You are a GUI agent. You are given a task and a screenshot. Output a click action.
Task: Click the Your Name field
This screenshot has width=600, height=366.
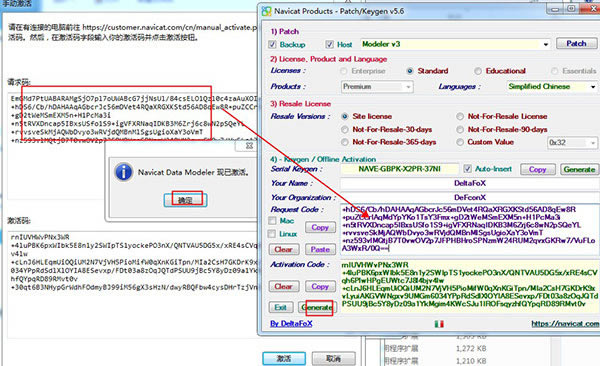point(470,183)
